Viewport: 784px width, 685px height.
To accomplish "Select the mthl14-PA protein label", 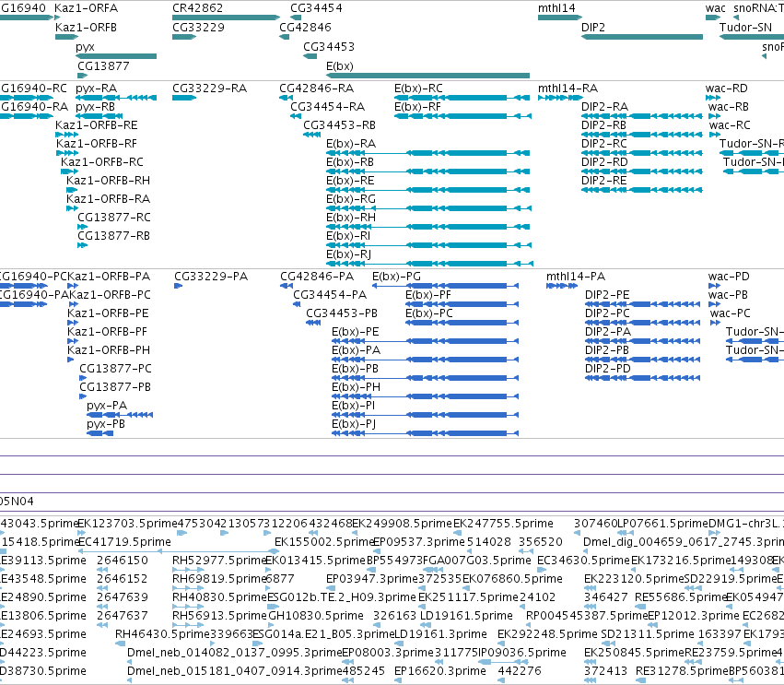I will [576, 277].
